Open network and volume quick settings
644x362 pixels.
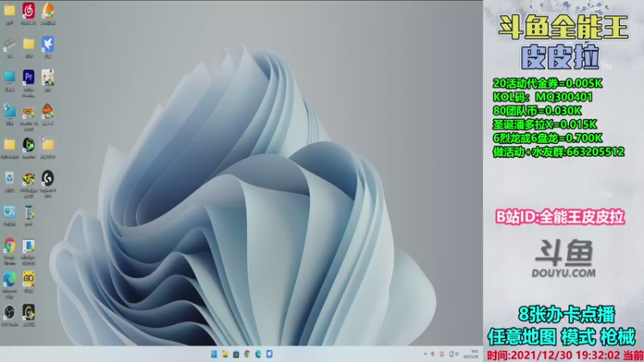[454, 354]
